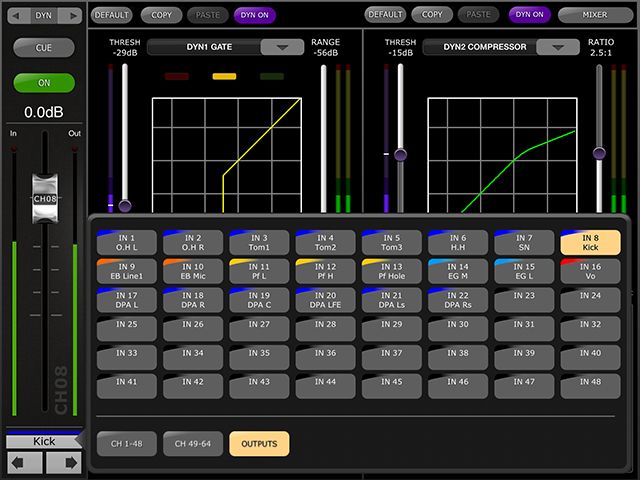Image resolution: width=640 pixels, height=480 pixels.
Task: Open the Kick channel name selector
Action: 43,441
